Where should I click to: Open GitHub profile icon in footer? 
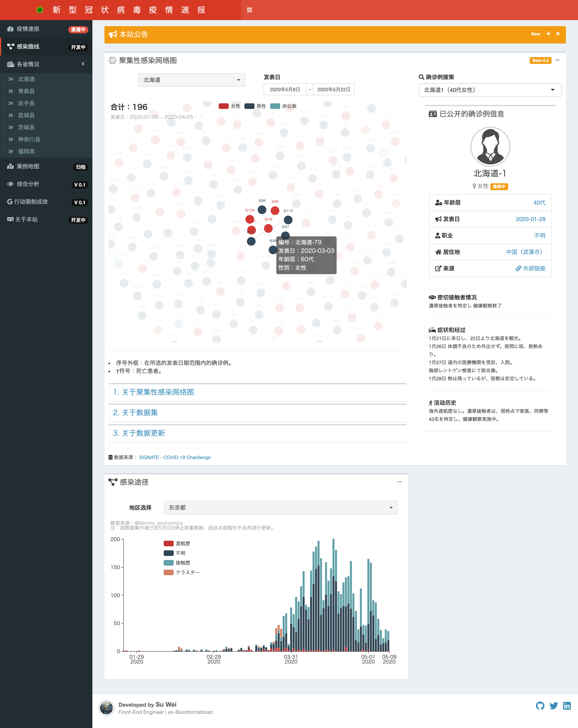(540, 706)
